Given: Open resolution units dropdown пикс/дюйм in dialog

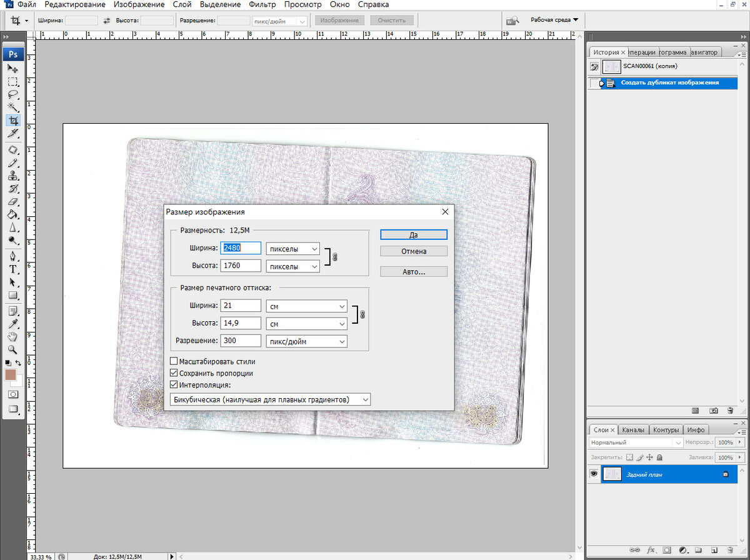Looking at the screenshot, I should [x=306, y=341].
